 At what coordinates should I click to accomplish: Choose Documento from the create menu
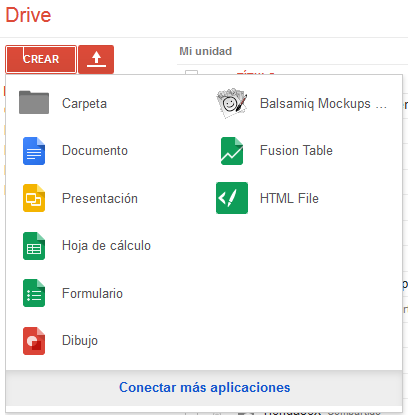coord(95,150)
